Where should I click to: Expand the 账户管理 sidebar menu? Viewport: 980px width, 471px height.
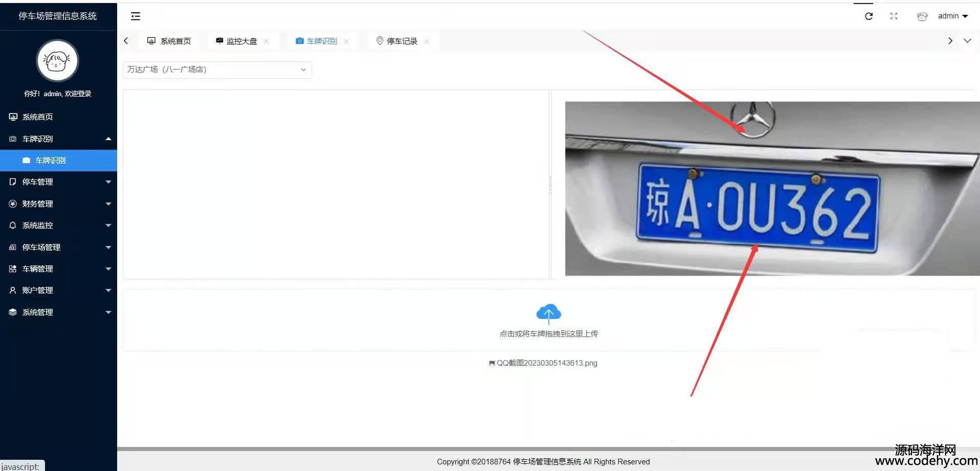(x=58, y=290)
